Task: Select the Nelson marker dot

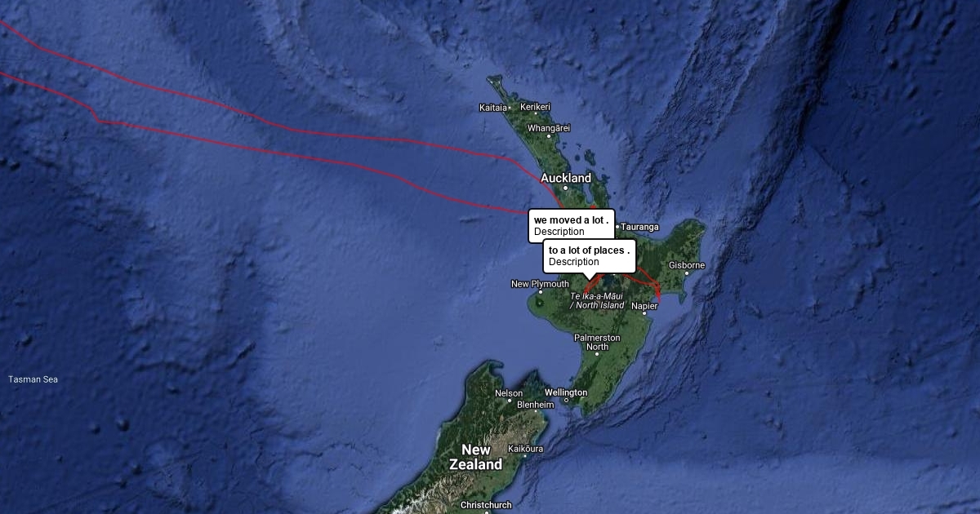Action: click(x=509, y=401)
